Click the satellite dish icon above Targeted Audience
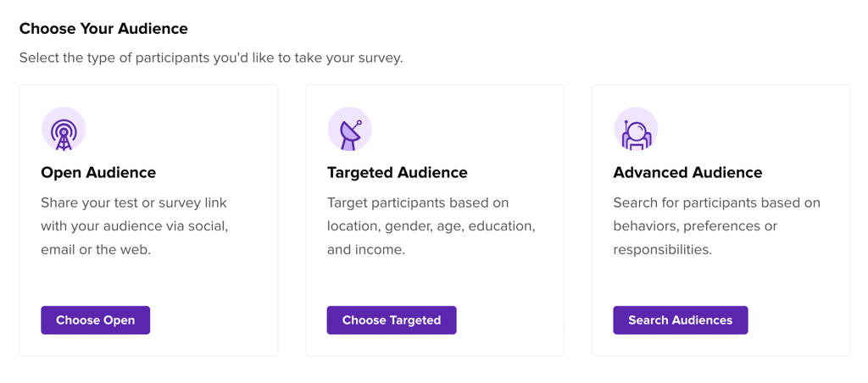 (349, 129)
